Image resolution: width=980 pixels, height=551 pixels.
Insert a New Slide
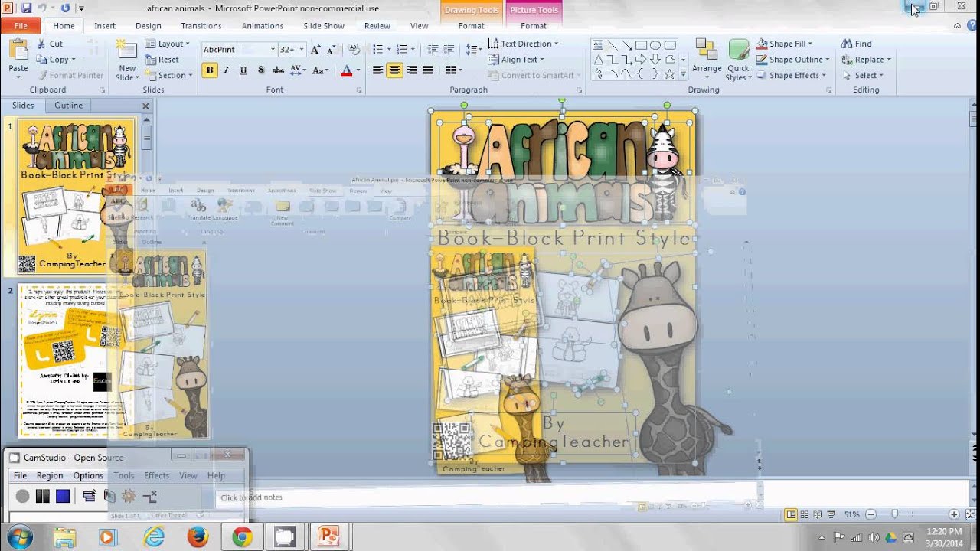(x=127, y=60)
